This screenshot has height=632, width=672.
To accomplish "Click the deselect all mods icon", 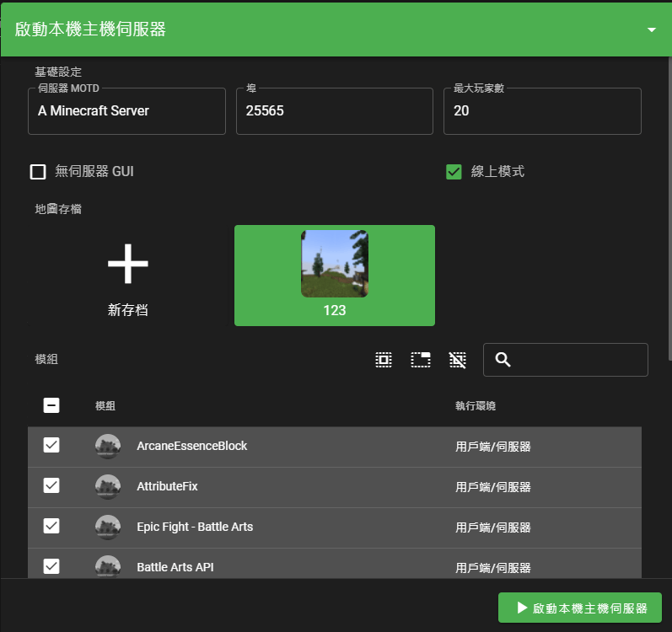I will pyautogui.click(x=458, y=360).
